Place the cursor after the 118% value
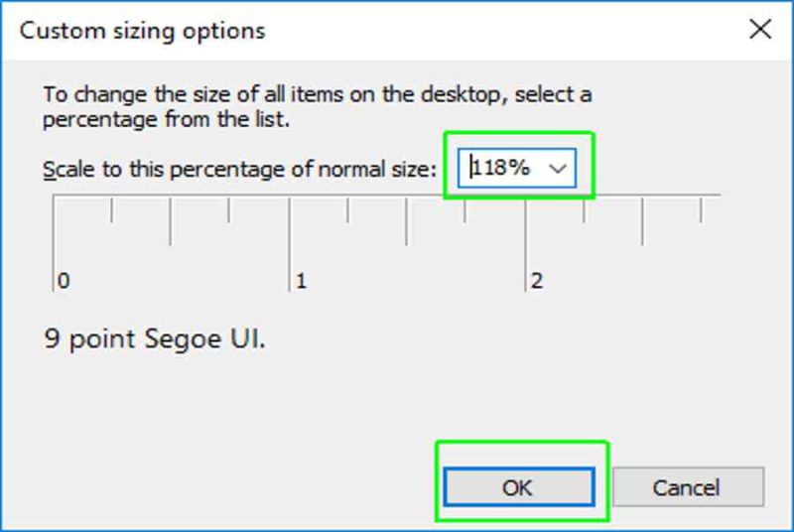This screenshot has width=794, height=532. [533, 168]
